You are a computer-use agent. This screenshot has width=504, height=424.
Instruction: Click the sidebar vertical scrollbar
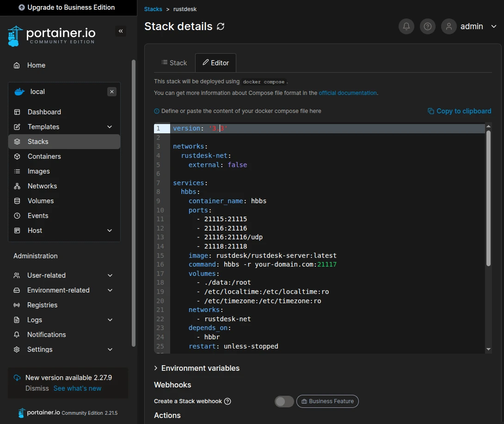tap(133, 203)
